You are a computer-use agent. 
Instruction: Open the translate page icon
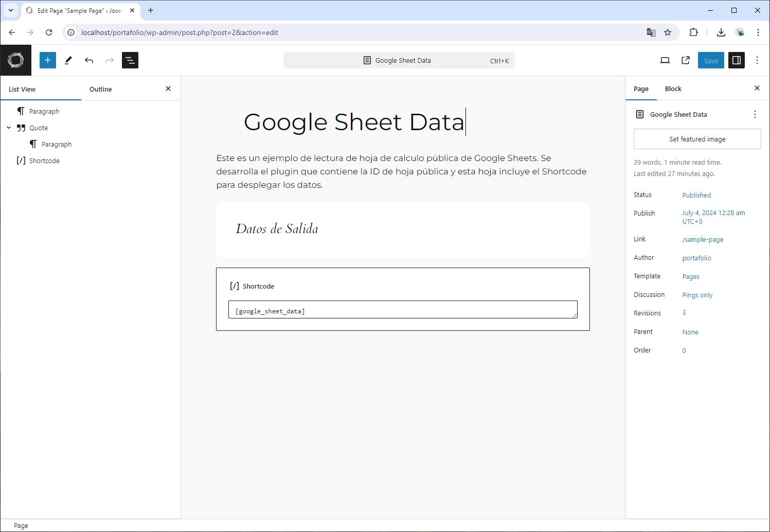click(651, 32)
